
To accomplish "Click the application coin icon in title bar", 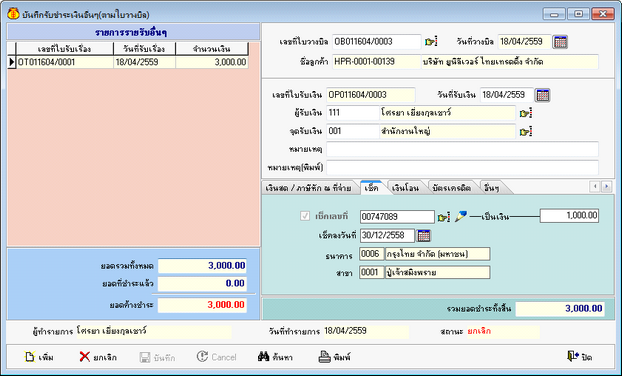I will [x=13, y=14].
